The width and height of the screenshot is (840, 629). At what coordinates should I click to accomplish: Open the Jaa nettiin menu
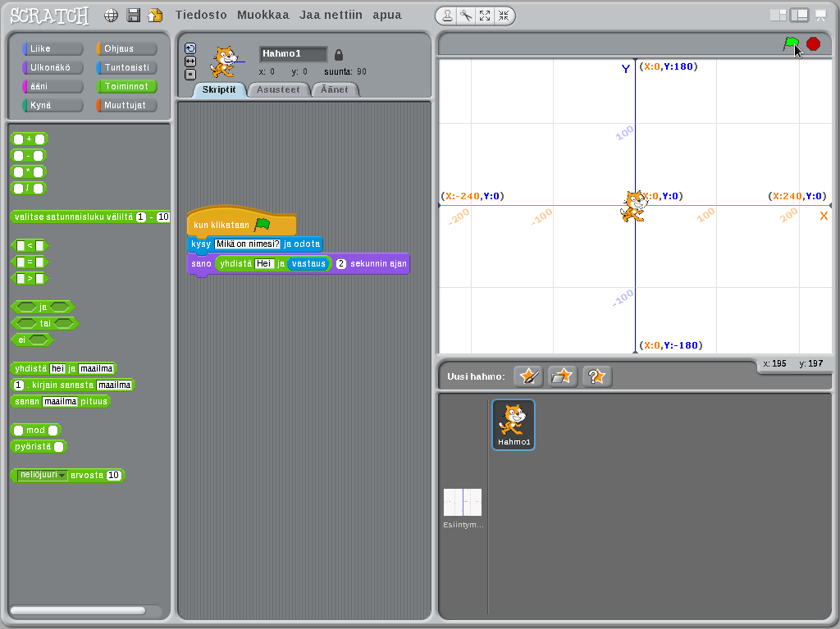331,15
